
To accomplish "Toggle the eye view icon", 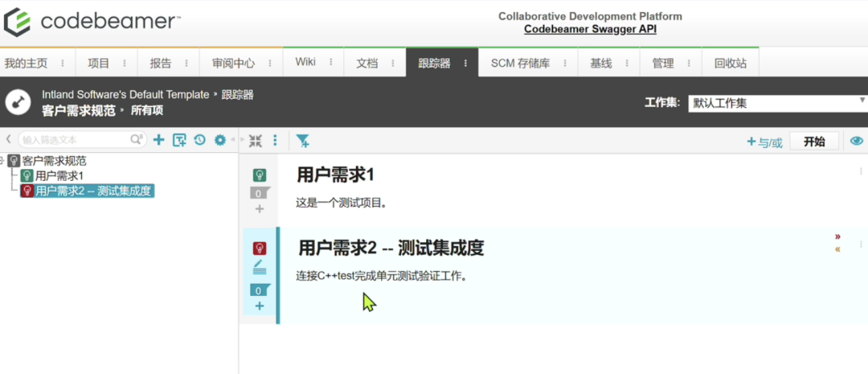I will coord(857,142).
